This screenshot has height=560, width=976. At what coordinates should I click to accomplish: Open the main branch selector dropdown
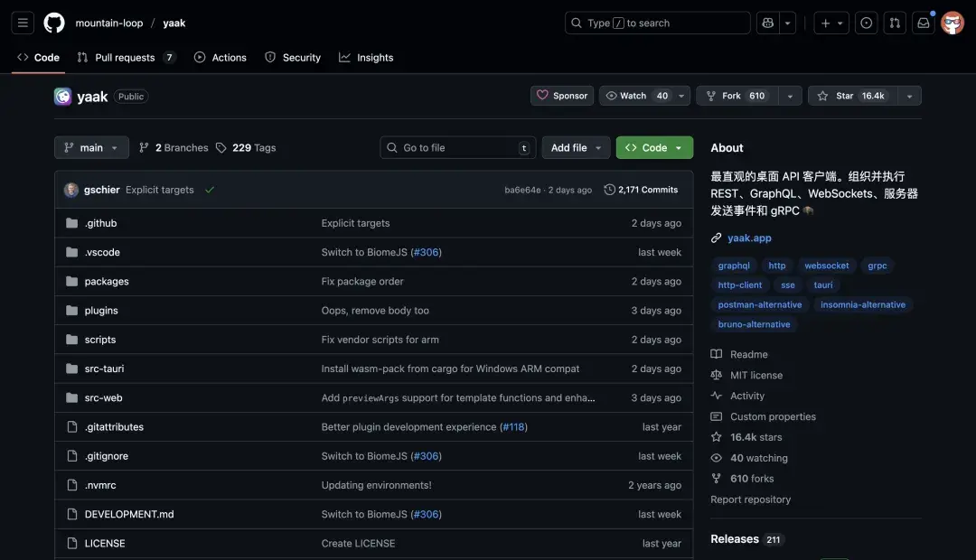click(x=91, y=147)
